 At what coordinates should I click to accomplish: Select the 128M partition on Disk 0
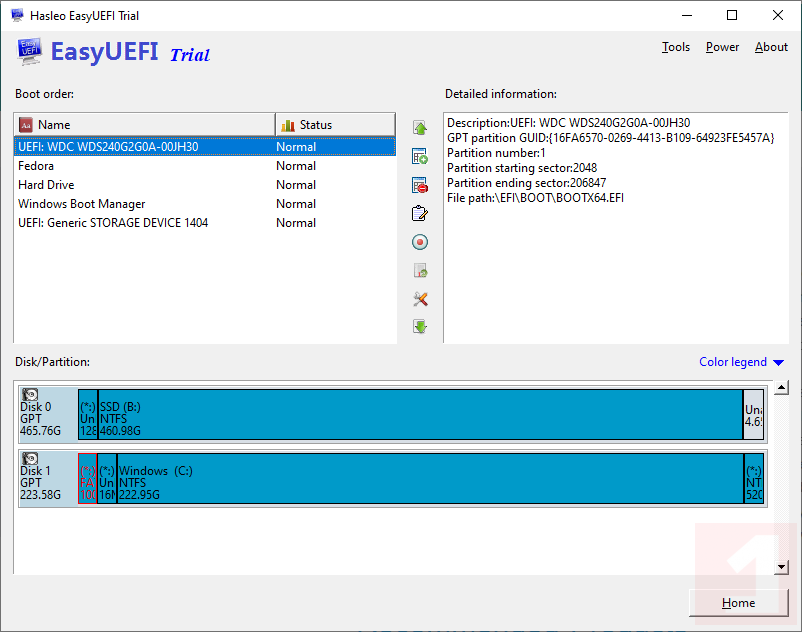coord(87,414)
